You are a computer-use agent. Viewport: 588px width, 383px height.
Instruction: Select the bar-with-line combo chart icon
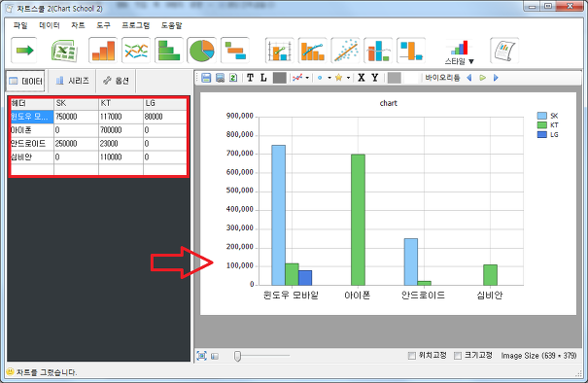280,51
